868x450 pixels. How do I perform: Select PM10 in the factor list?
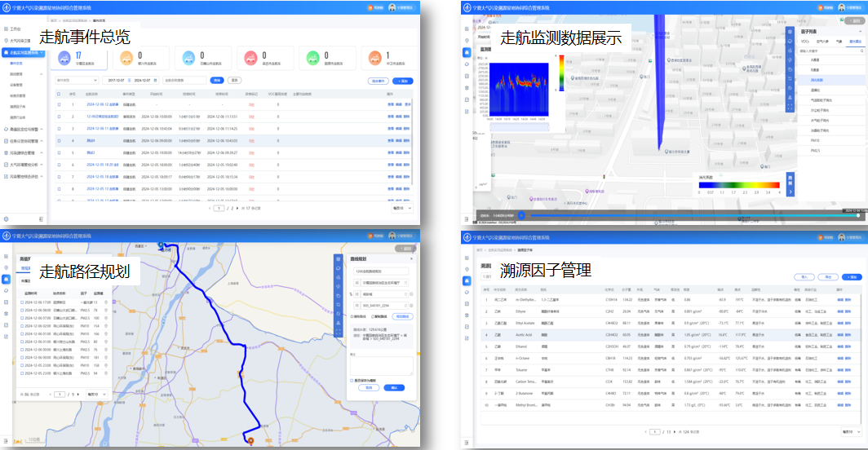pos(815,140)
